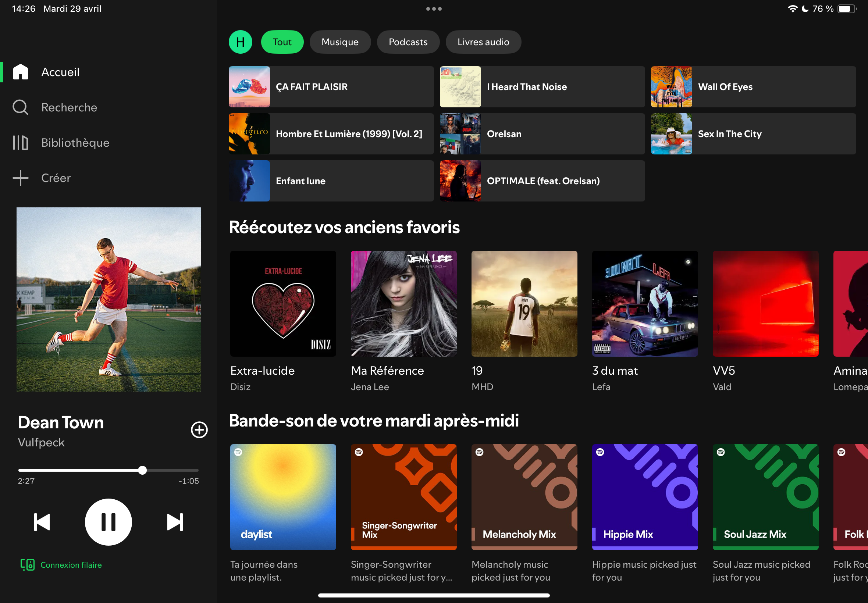Viewport: 868px width, 603px height.
Task: Tap the battery status icon
Action: point(847,9)
